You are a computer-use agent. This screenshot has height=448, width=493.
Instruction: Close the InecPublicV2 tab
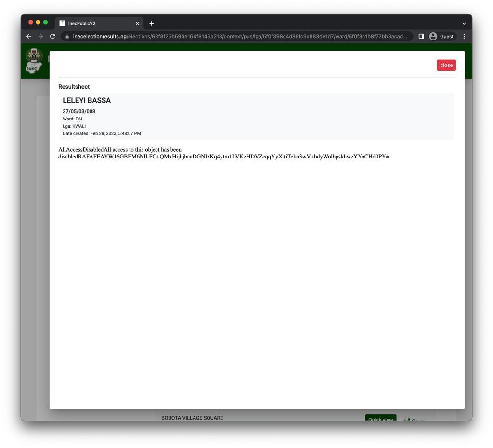point(137,23)
